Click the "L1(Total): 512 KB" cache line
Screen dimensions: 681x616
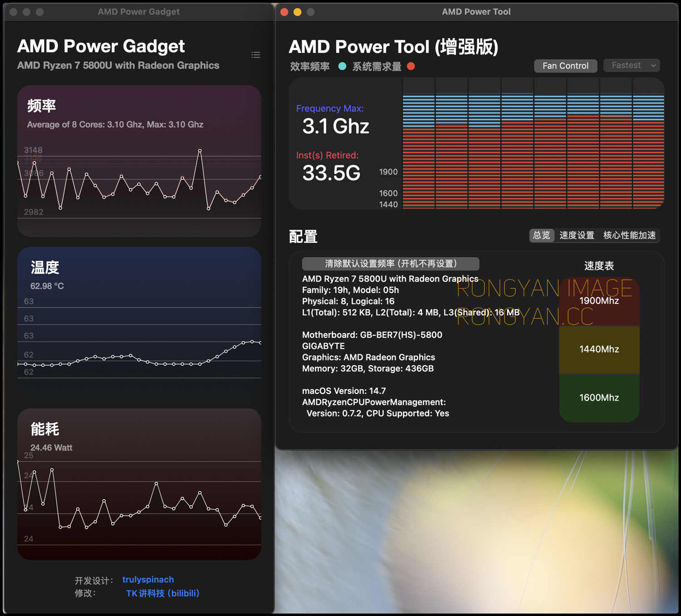pos(411,313)
